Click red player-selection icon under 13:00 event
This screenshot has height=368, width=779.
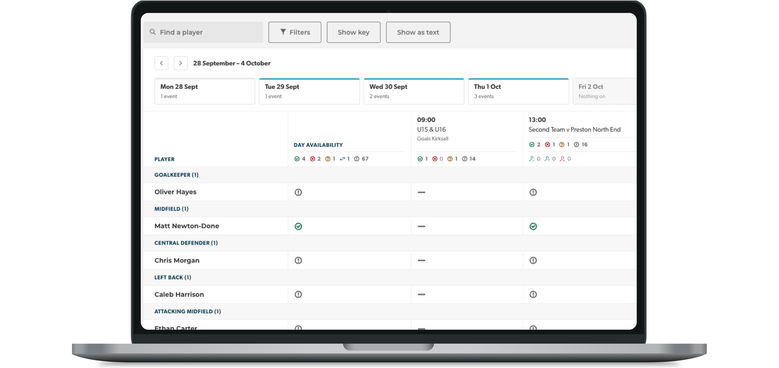coord(562,159)
